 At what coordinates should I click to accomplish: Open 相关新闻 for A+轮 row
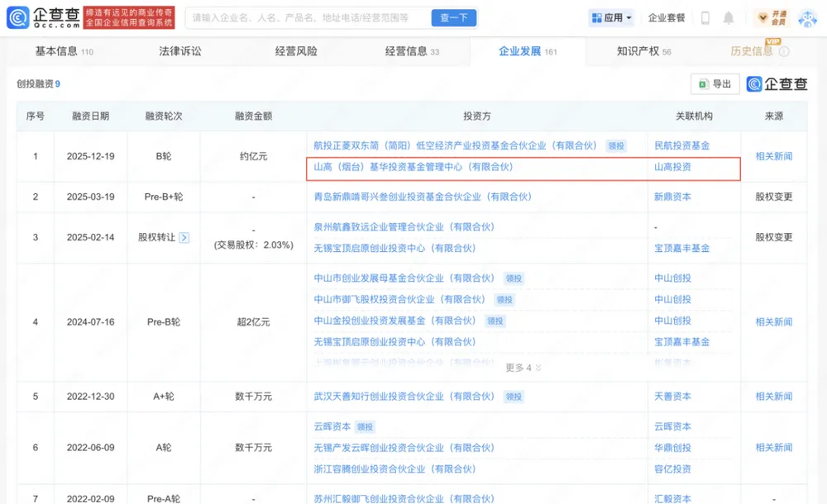[774, 397]
